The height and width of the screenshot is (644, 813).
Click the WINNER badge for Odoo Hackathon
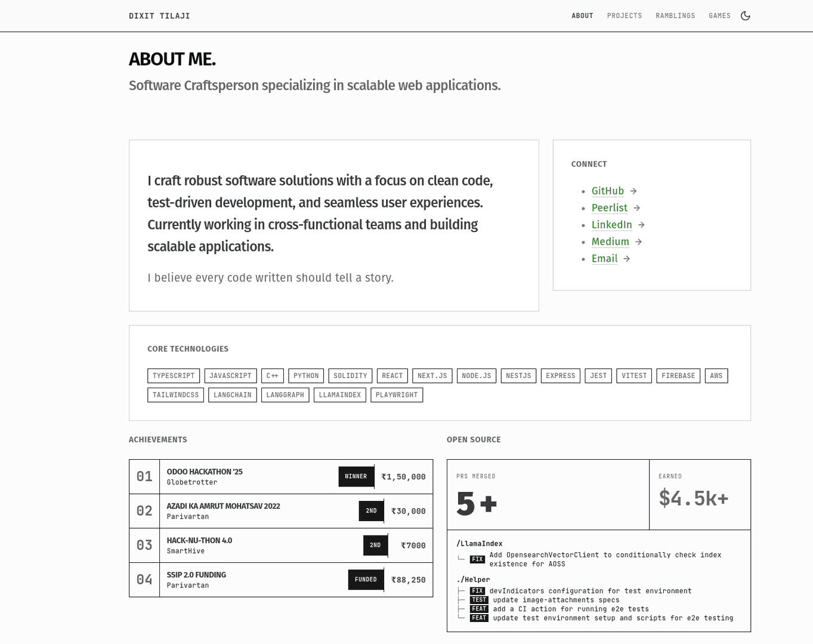[356, 476]
